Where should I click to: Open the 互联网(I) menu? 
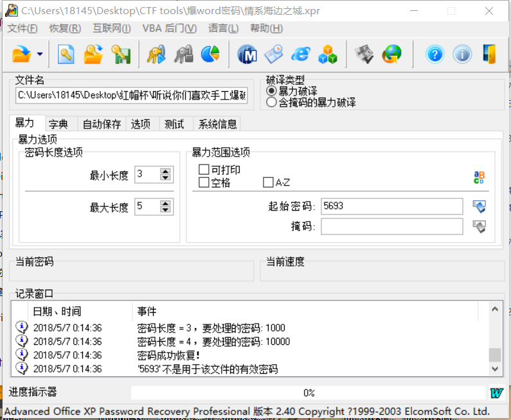coord(112,28)
